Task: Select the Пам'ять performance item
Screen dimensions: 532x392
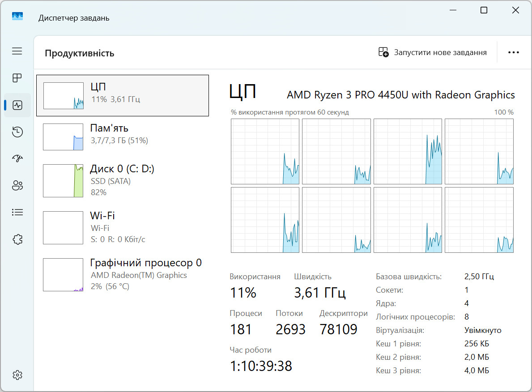Action: (123, 136)
